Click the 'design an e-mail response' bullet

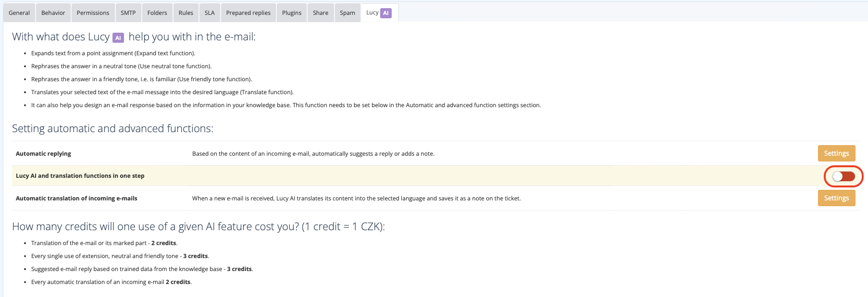click(286, 105)
